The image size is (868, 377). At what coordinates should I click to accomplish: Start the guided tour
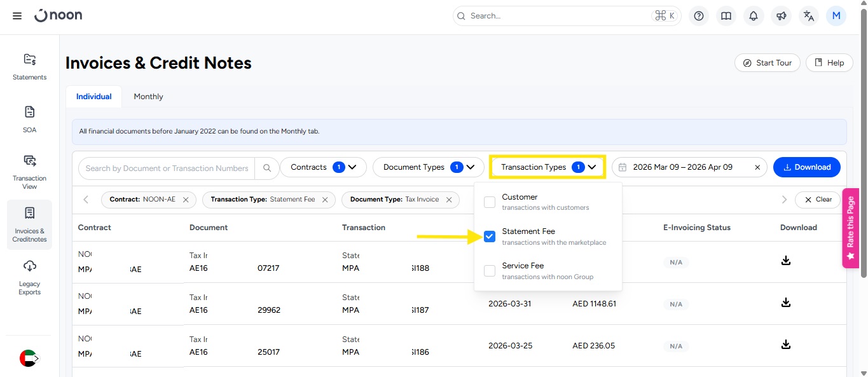767,63
